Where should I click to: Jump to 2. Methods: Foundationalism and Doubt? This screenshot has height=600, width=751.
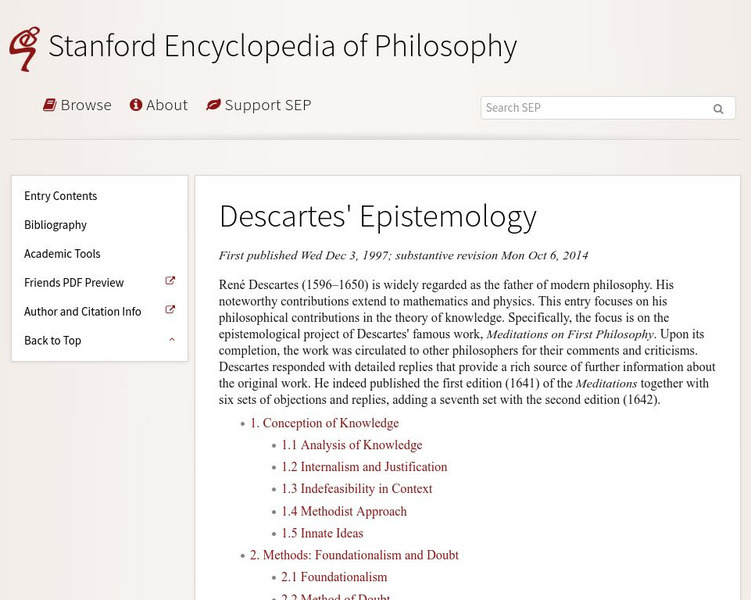pos(354,555)
